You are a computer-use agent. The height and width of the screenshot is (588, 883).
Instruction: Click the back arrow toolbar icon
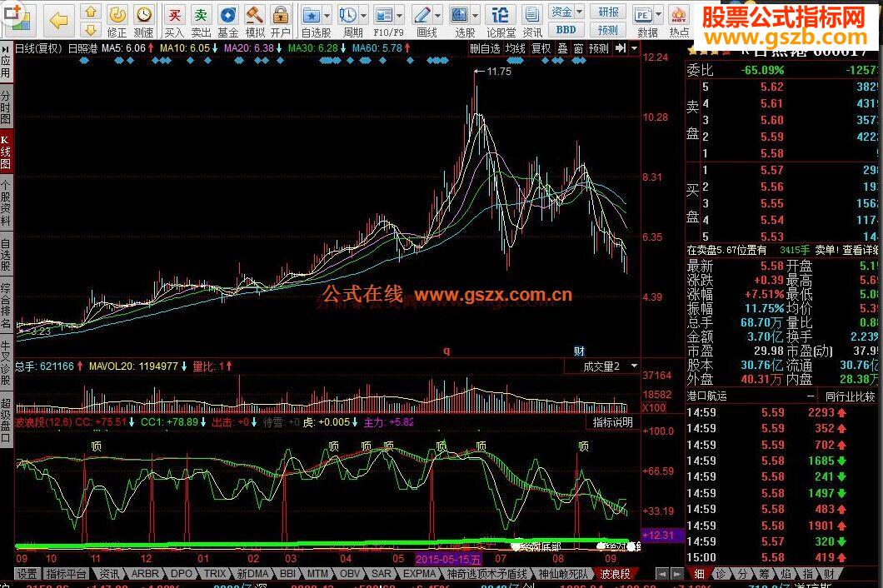click(x=58, y=21)
